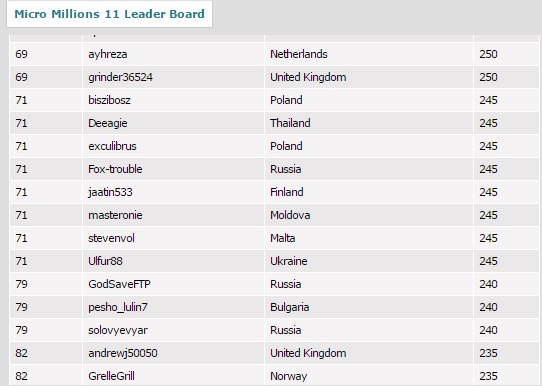Select the GodSaveFTP player row
Viewport: 542px width, 386px height.
click(274, 284)
